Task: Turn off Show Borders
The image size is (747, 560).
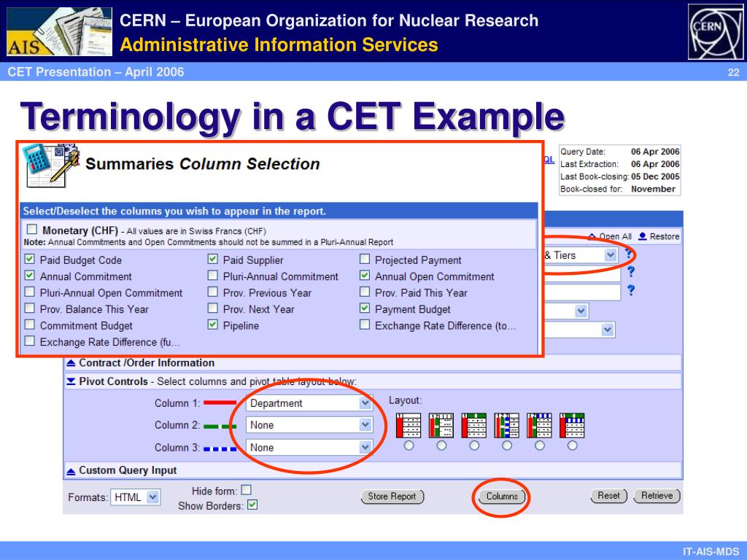Action: 252,505
